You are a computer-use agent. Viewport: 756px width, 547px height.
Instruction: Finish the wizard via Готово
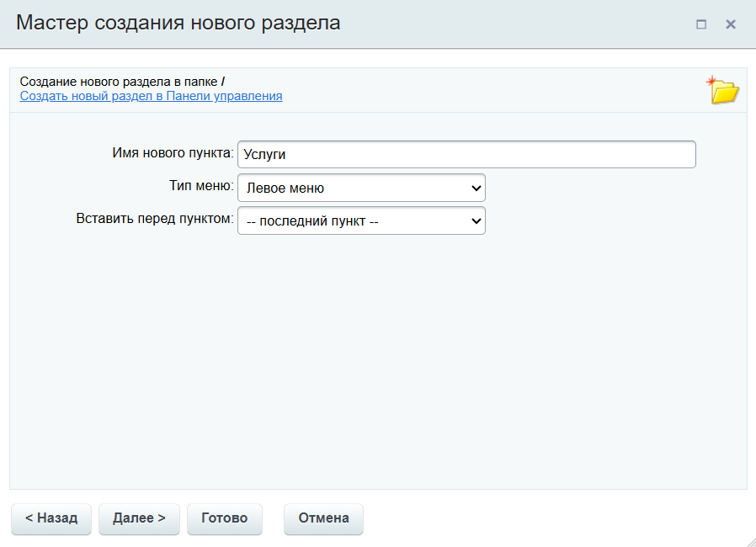[225, 518]
